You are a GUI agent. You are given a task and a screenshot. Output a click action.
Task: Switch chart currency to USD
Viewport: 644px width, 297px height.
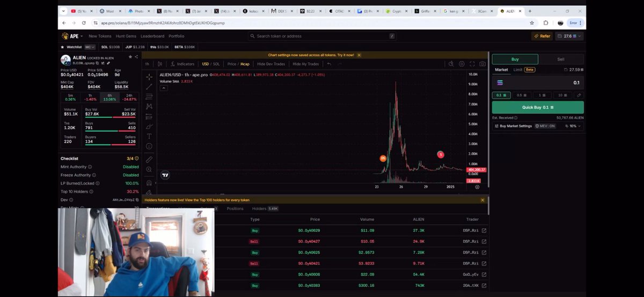(205, 64)
